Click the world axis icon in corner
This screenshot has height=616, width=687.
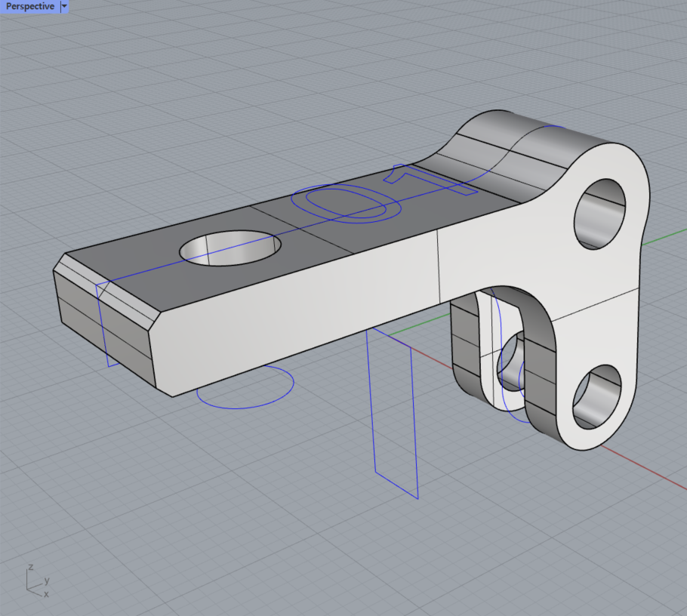(x=37, y=581)
